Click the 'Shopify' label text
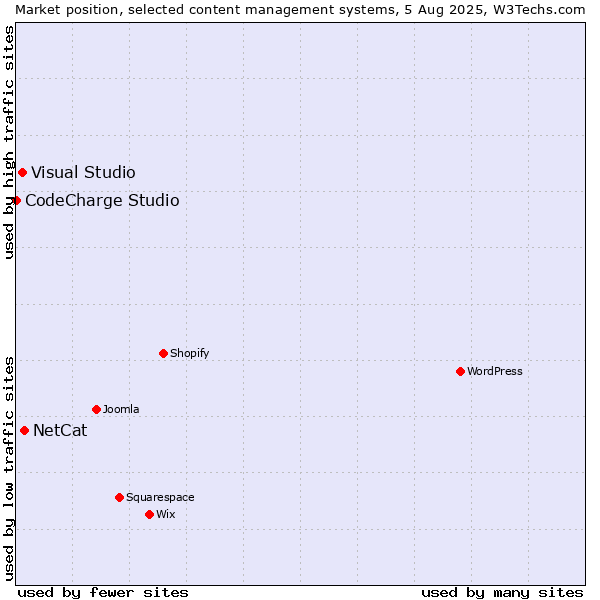This screenshot has width=600, height=600. coord(190,354)
